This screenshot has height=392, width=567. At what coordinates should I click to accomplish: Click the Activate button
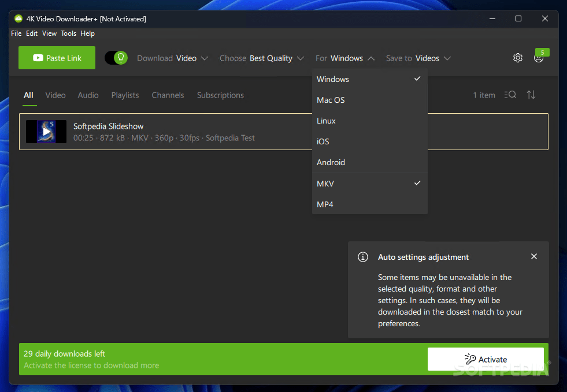pos(486,359)
